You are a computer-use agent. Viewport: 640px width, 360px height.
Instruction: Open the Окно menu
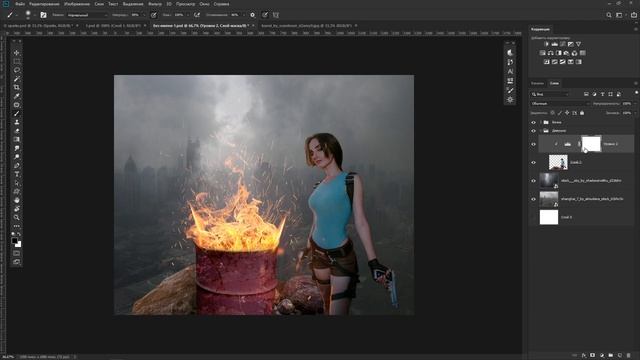pyautogui.click(x=204, y=4)
